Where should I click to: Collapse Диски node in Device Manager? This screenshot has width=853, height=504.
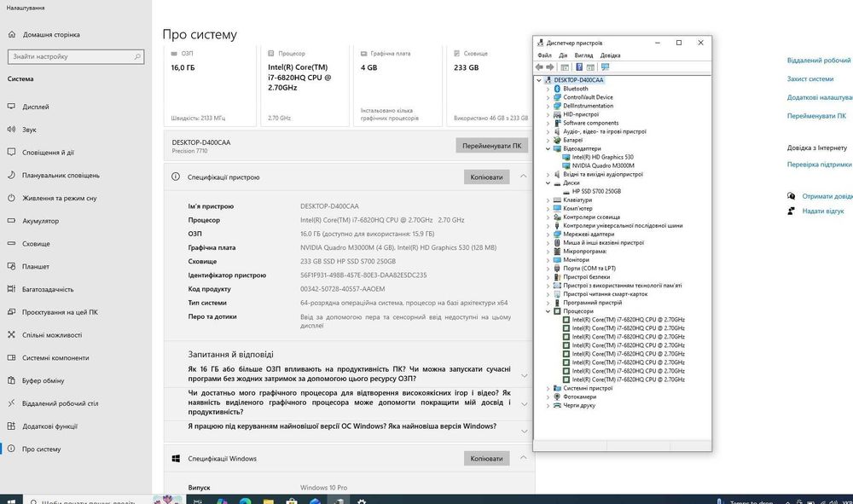tap(548, 182)
